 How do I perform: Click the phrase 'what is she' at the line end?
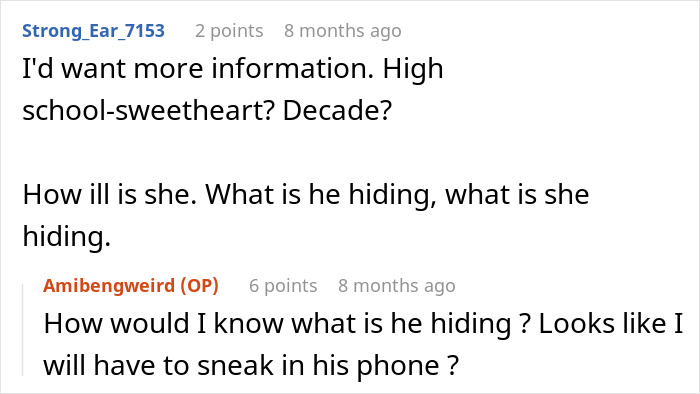[x=517, y=195]
